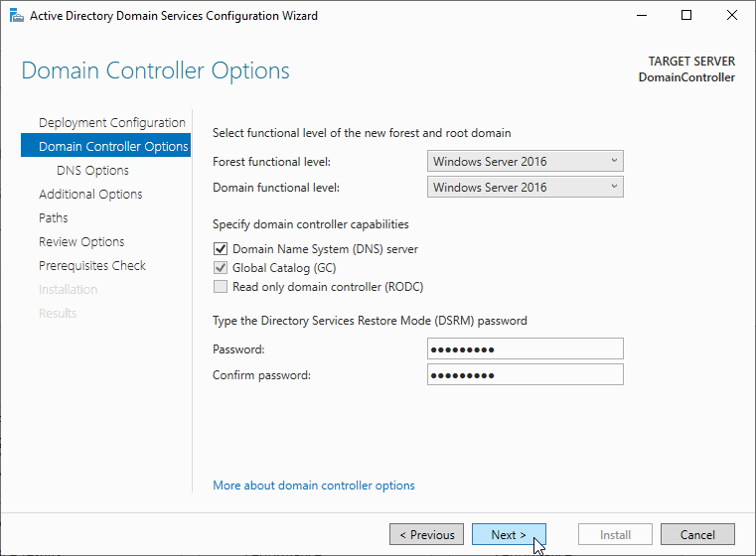Close the configuration wizard window
This screenshot has width=756, height=556.
(732, 16)
